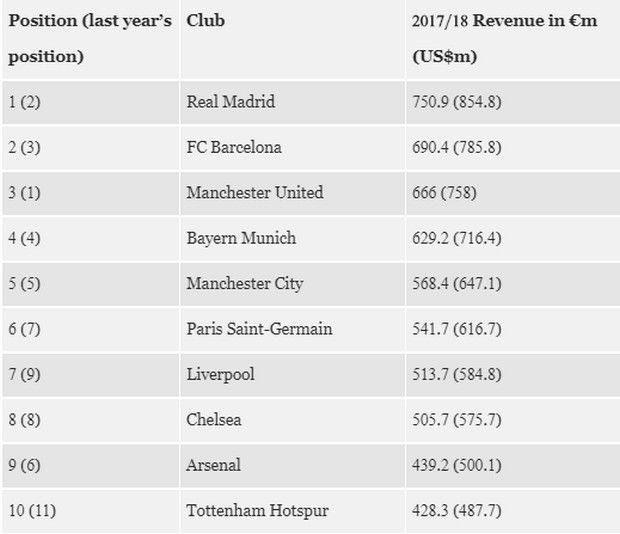Click the 750.9 (854.8) revenue value
Viewport: 620px width, 534px height.
(x=457, y=102)
